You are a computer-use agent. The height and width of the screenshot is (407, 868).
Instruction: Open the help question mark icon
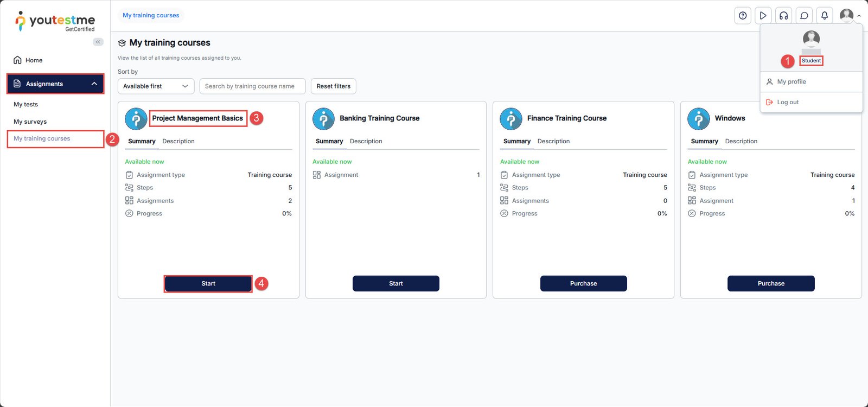(x=743, y=16)
